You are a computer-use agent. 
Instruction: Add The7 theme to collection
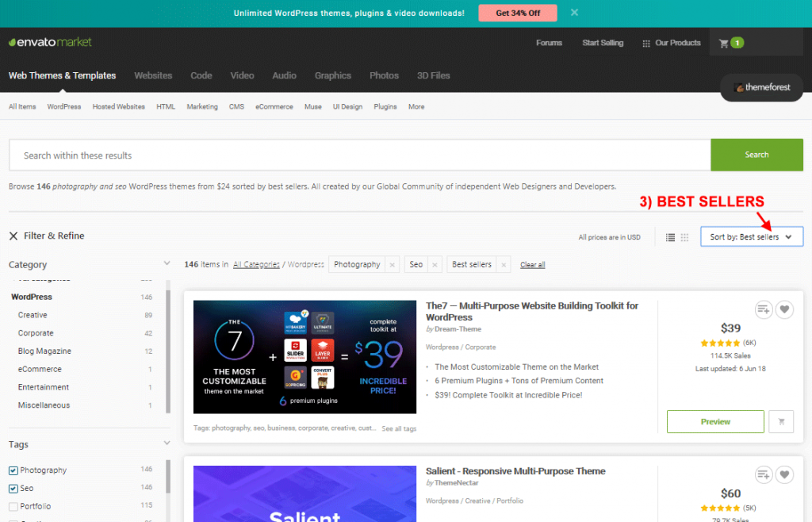764,309
